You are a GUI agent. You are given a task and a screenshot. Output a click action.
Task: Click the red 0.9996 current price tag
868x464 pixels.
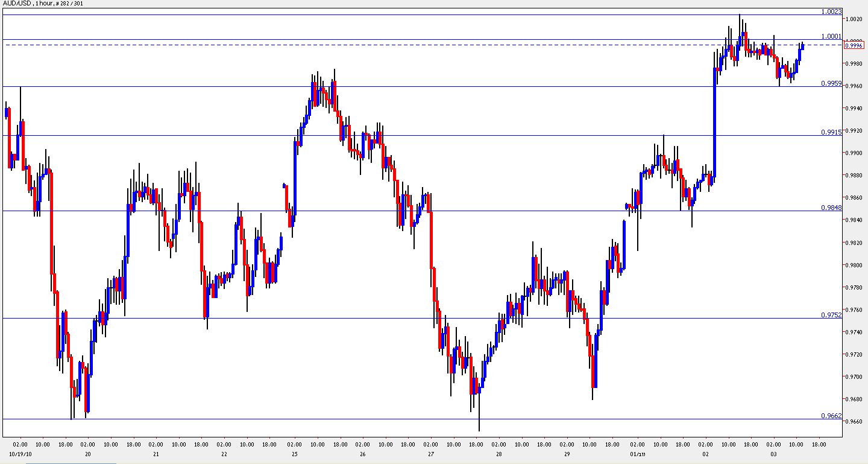[854, 44]
